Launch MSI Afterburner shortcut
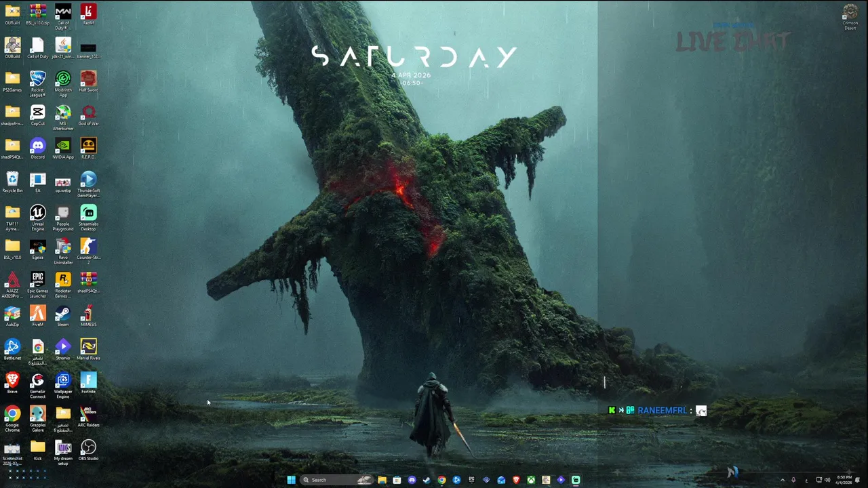This screenshot has width=868, height=488. 63,118
